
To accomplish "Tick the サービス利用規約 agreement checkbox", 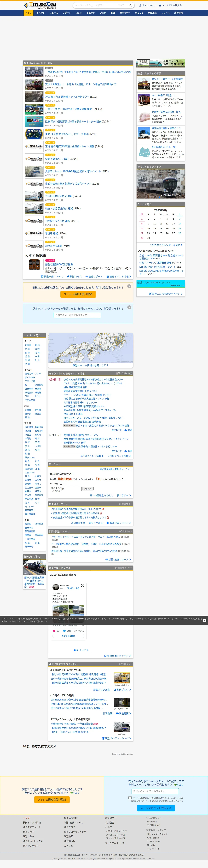I will 130,798.
